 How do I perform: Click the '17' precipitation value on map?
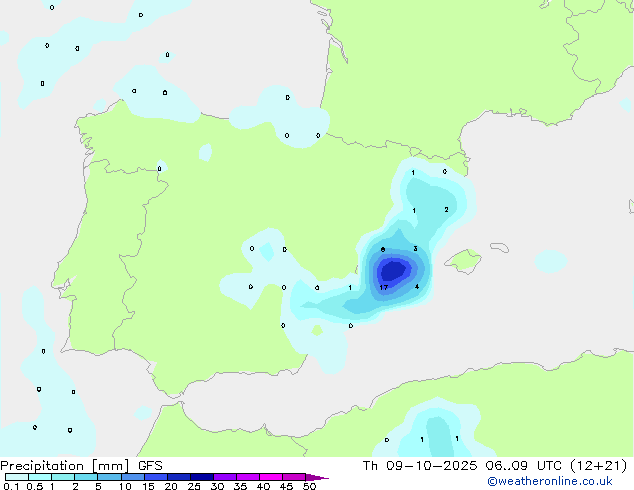[384, 287]
